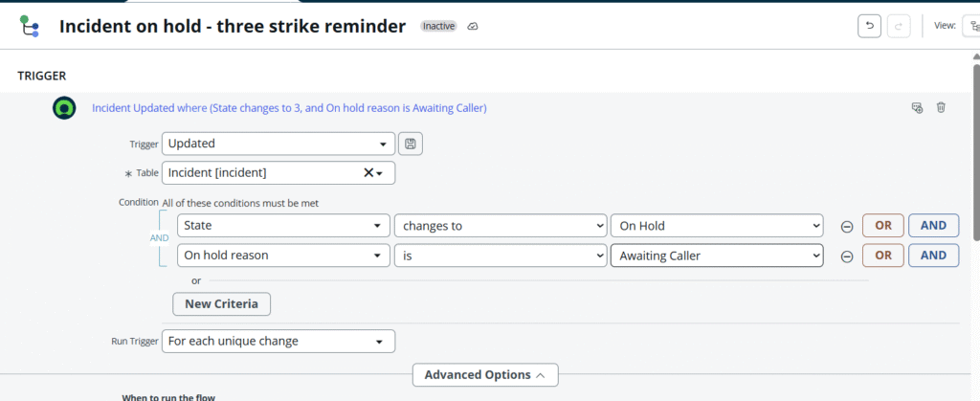Click the Incident Updated trigger summary link
Screen dimensions: 980x401
(289, 108)
